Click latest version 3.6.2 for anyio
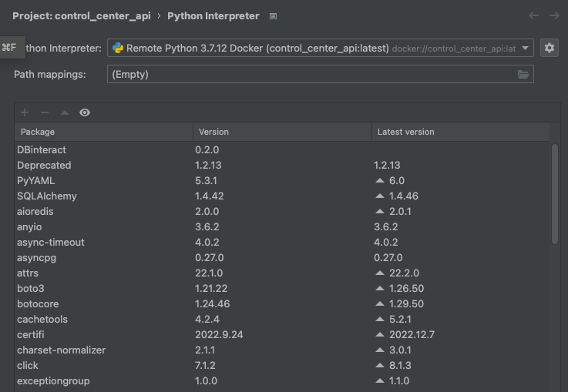 (386, 227)
